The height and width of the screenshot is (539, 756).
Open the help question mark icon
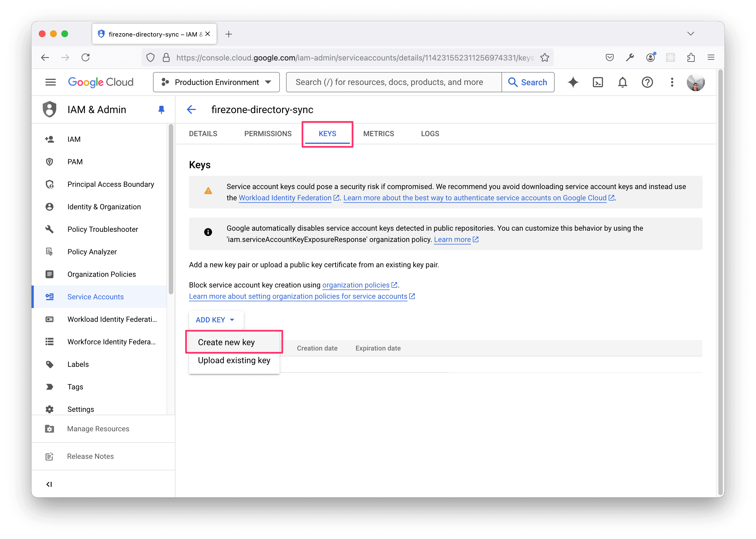pos(647,82)
